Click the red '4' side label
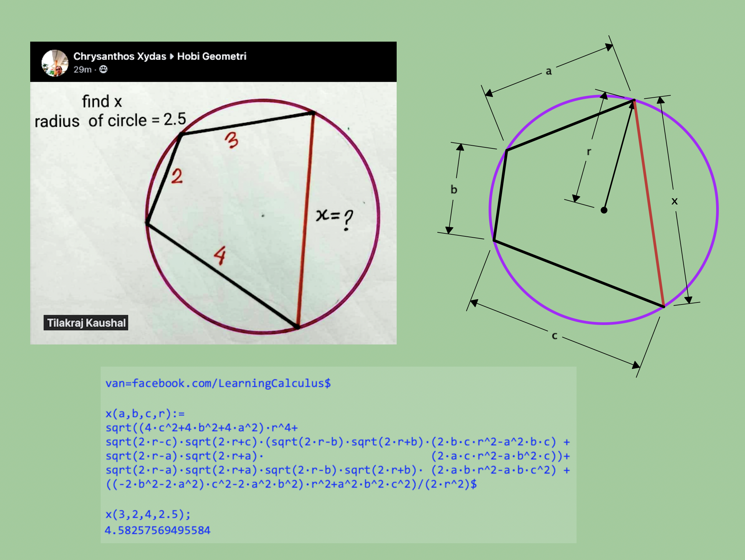745x560 pixels. [x=220, y=255]
